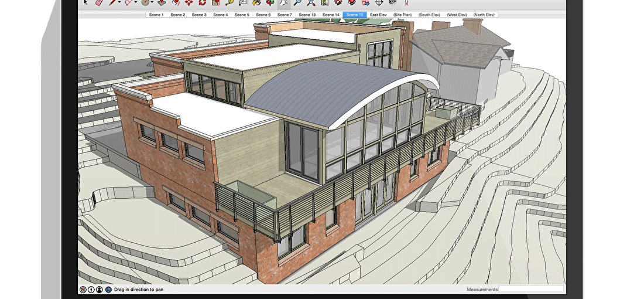Image resolution: width=644 pixels, height=299 pixels.
Task: Select the Paint Bucket tool
Action: click(256, 2)
